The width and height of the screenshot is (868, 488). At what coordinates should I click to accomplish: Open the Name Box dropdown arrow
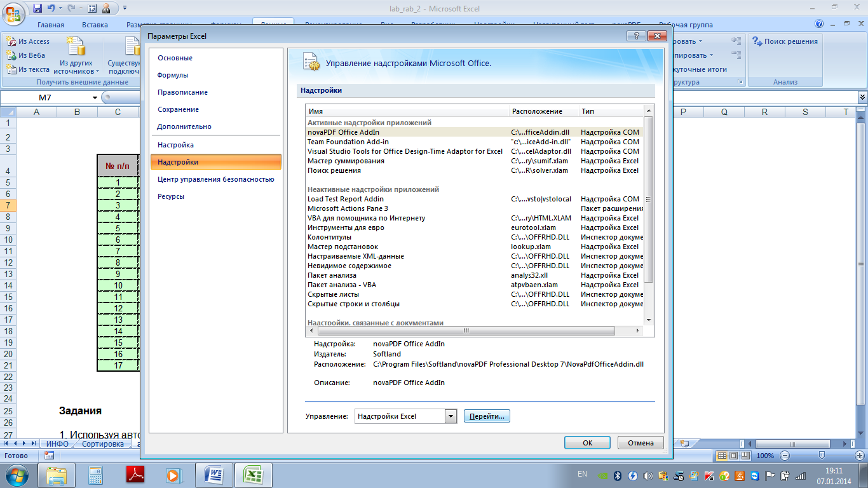coord(95,98)
